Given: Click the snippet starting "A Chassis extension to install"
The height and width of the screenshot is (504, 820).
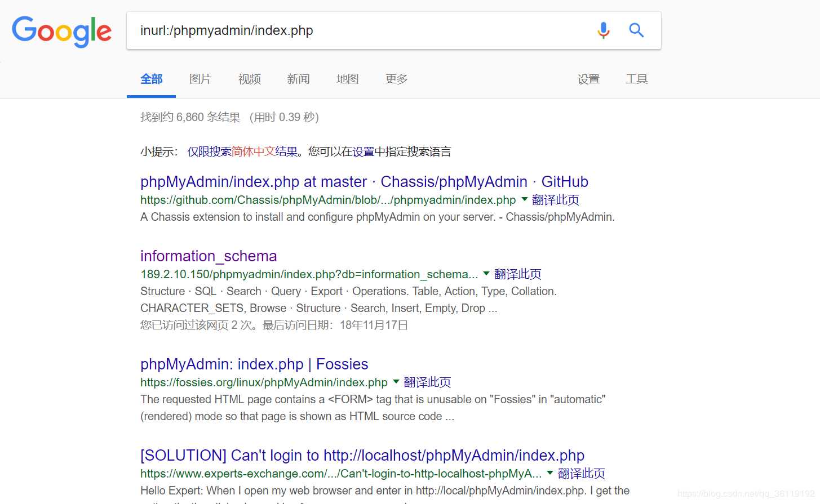Looking at the screenshot, I should coord(378,217).
